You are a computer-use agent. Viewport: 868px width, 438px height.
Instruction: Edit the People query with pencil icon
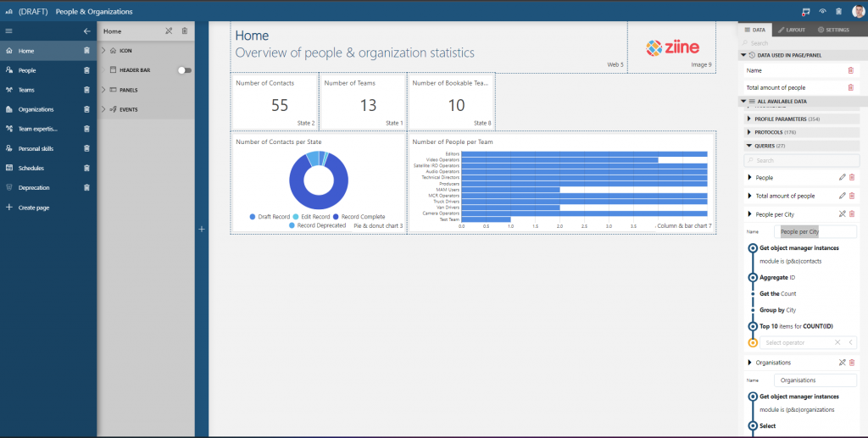tap(842, 178)
